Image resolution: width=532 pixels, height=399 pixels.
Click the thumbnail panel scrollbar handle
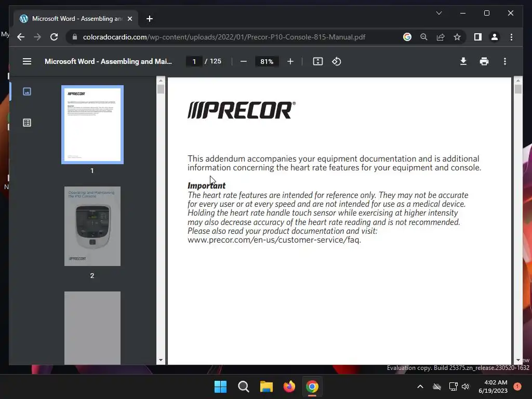(161, 89)
